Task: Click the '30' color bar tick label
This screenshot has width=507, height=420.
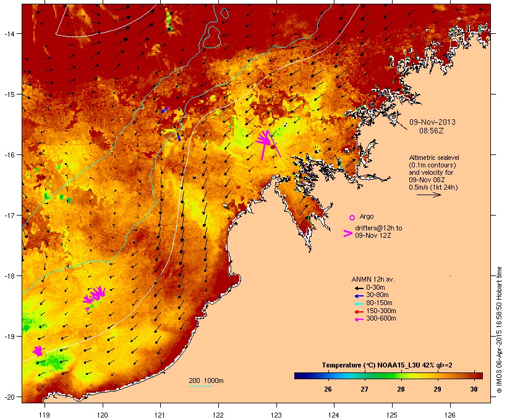Action: 474,389
